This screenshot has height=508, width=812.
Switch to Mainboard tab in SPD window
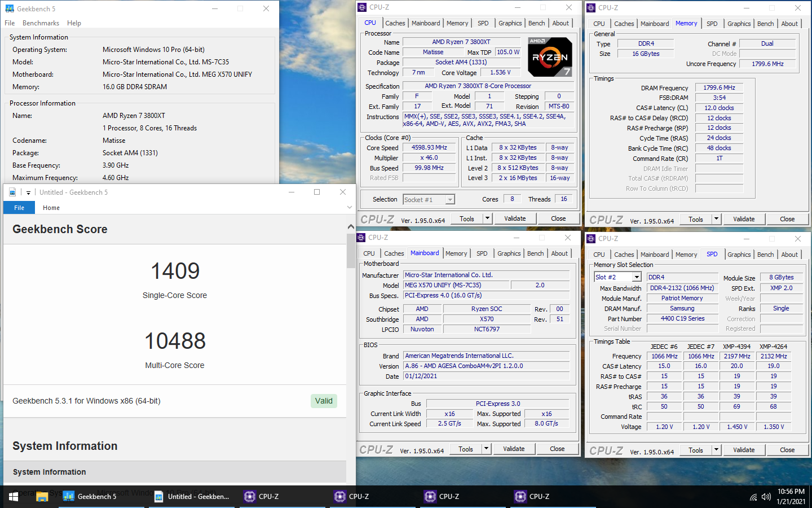point(655,255)
